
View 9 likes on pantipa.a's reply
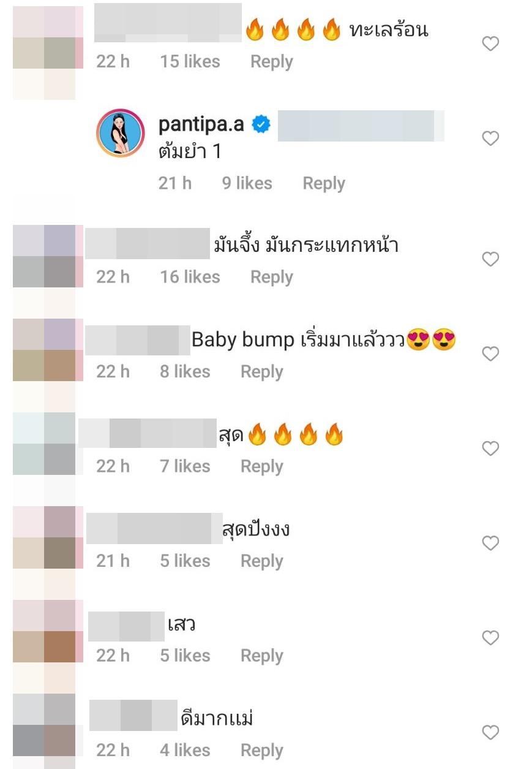(x=247, y=183)
